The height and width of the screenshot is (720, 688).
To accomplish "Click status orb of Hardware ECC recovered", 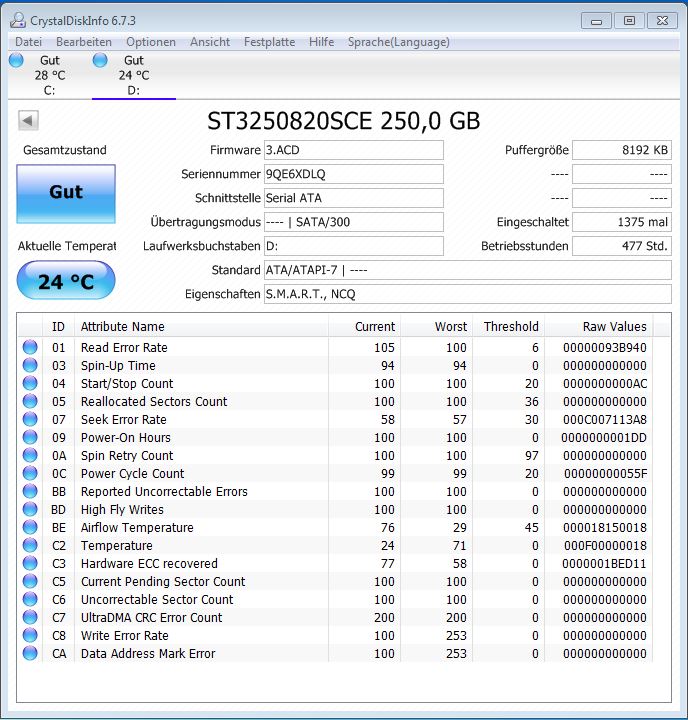I will [x=30, y=563].
